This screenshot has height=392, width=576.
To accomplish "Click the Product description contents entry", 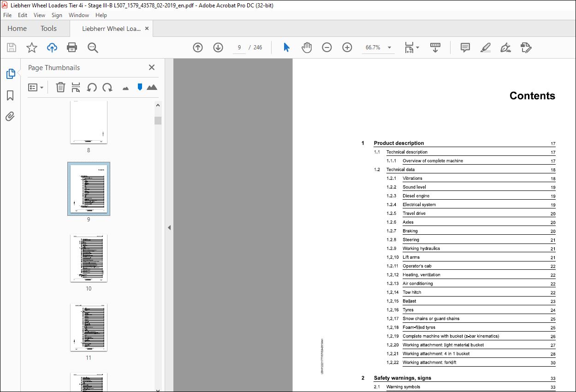I will 399,143.
